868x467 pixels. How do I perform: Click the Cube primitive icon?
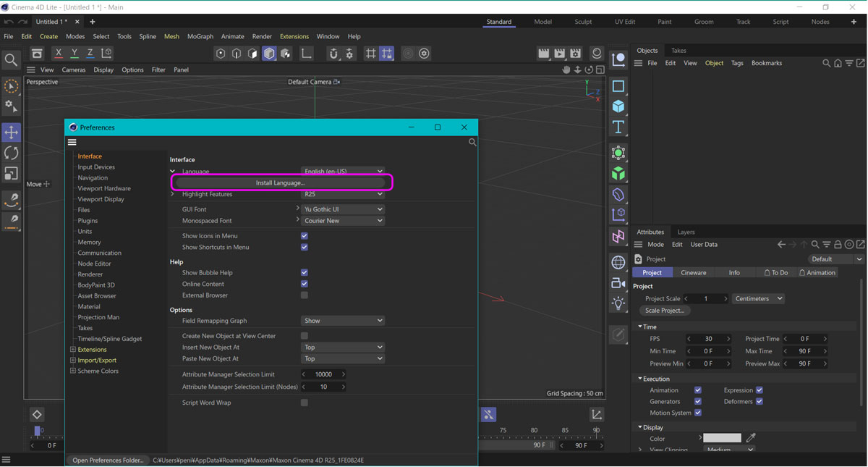pyautogui.click(x=618, y=106)
